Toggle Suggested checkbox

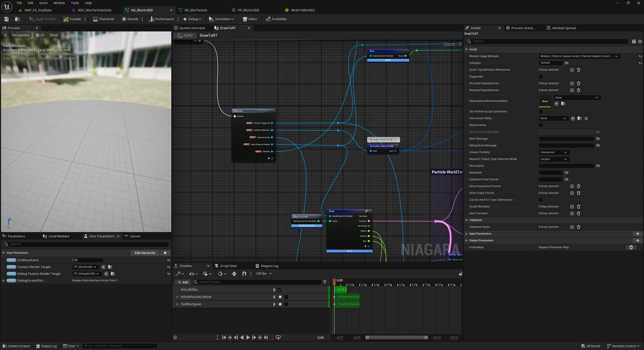point(541,77)
